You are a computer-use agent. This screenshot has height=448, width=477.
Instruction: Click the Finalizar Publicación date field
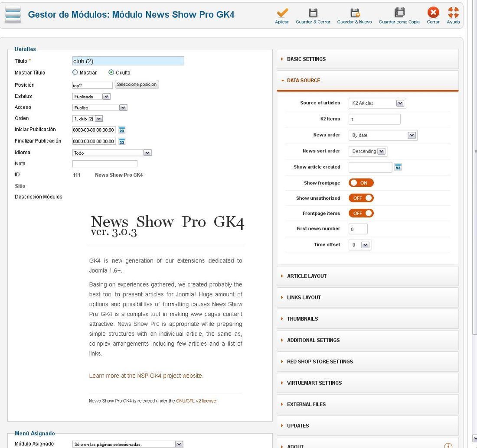(94, 141)
